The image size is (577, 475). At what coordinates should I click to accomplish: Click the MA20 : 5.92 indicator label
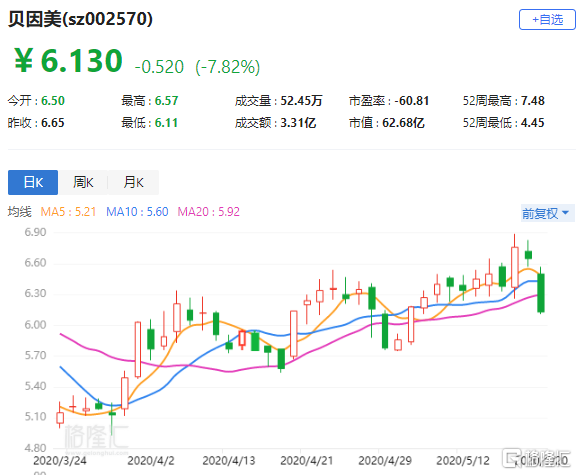(x=209, y=212)
